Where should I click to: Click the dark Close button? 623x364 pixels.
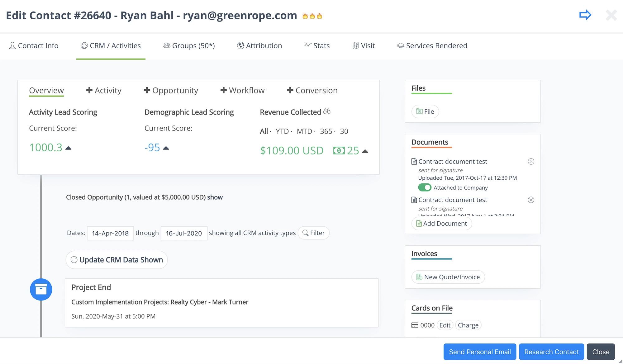pyautogui.click(x=601, y=352)
